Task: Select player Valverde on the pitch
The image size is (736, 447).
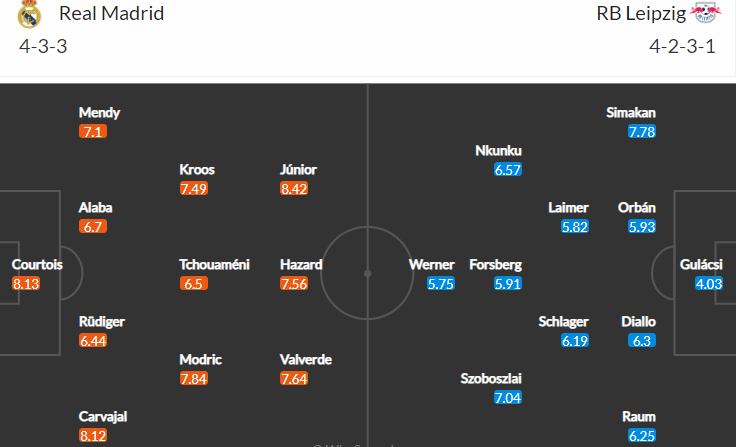Action: 306,360
